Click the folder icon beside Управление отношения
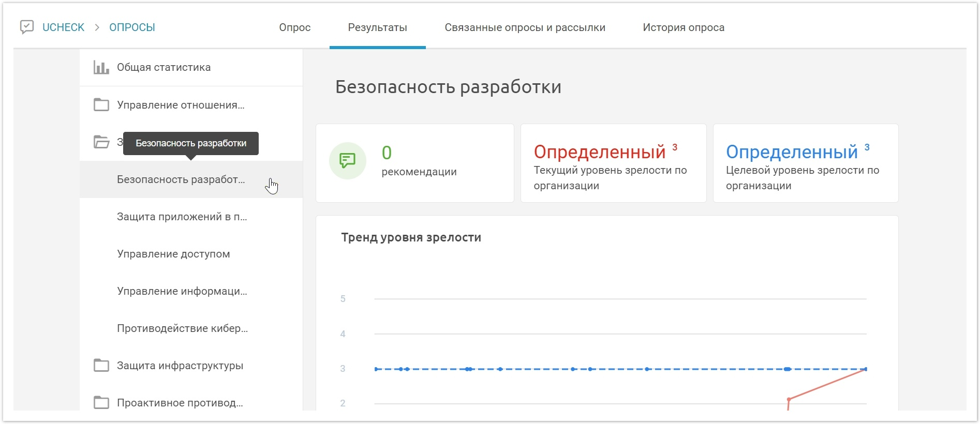The width and height of the screenshot is (980, 424). (x=101, y=105)
